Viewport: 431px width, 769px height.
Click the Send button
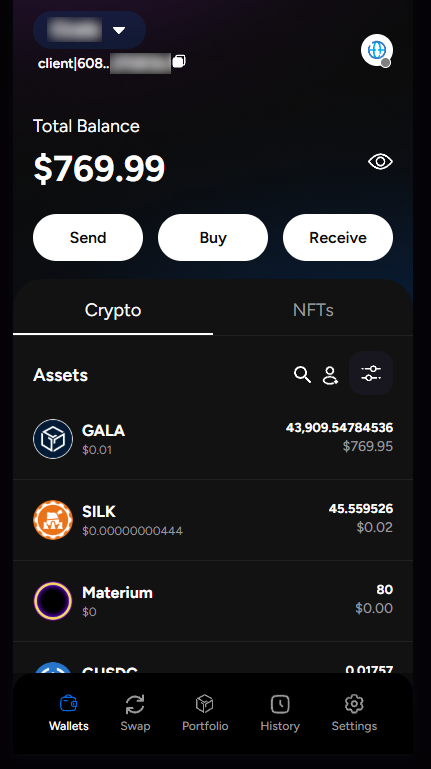point(88,237)
